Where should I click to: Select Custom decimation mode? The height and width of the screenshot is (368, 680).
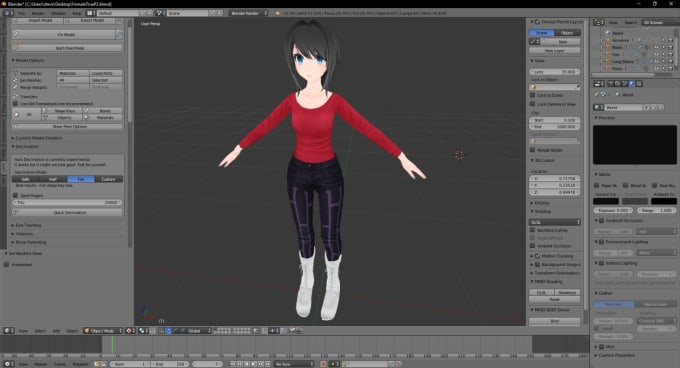click(x=108, y=179)
